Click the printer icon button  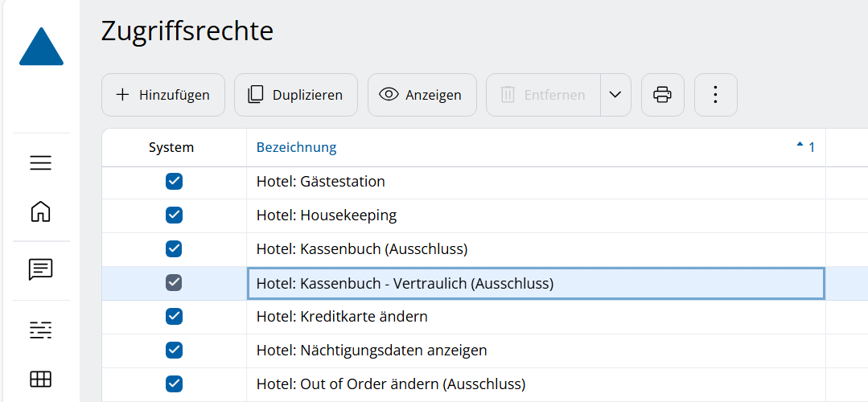662,95
